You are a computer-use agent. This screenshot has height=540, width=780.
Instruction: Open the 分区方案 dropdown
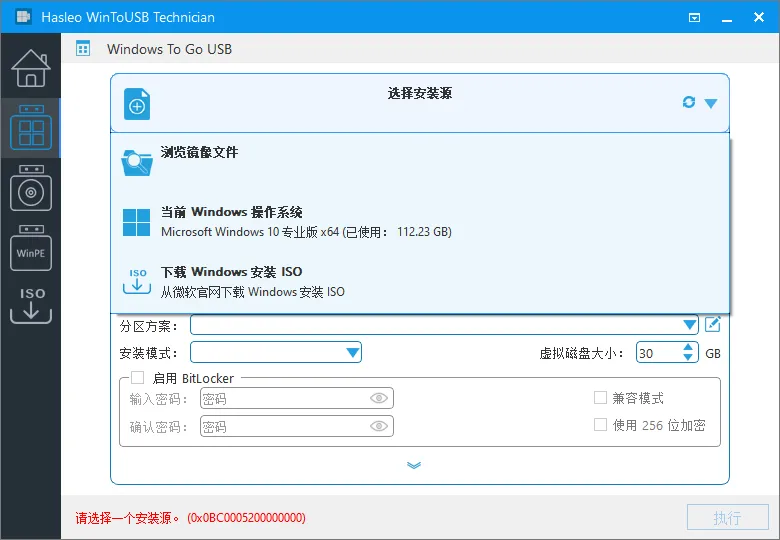point(444,325)
